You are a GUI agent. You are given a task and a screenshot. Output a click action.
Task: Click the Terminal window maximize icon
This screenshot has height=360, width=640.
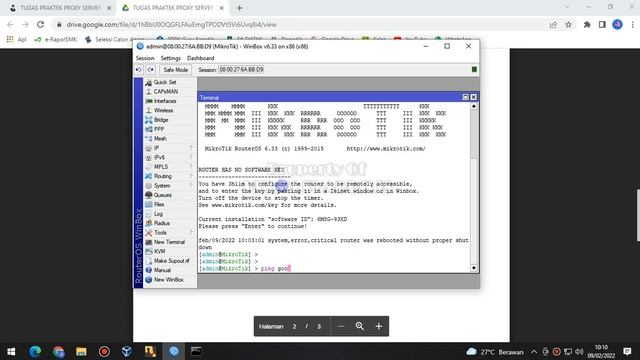(465, 97)
